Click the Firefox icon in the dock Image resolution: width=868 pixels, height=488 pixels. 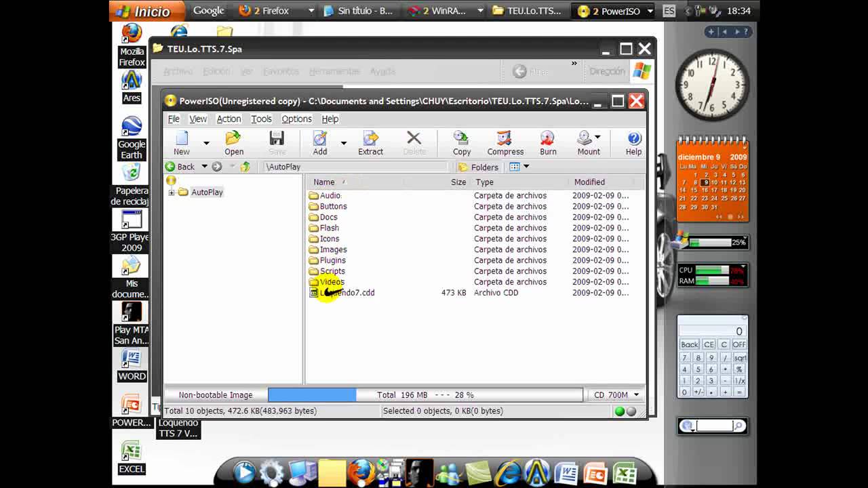coord(361,472)
